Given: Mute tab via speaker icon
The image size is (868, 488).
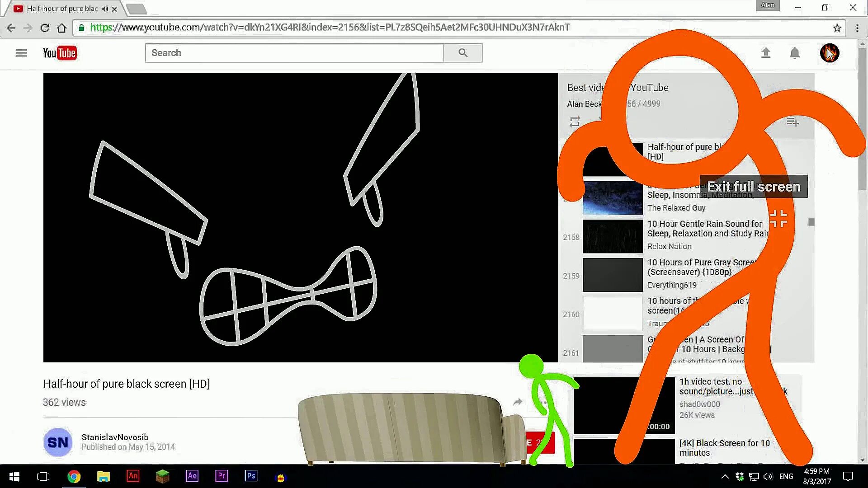Looking at the screenshot, I should pos(105,9).
